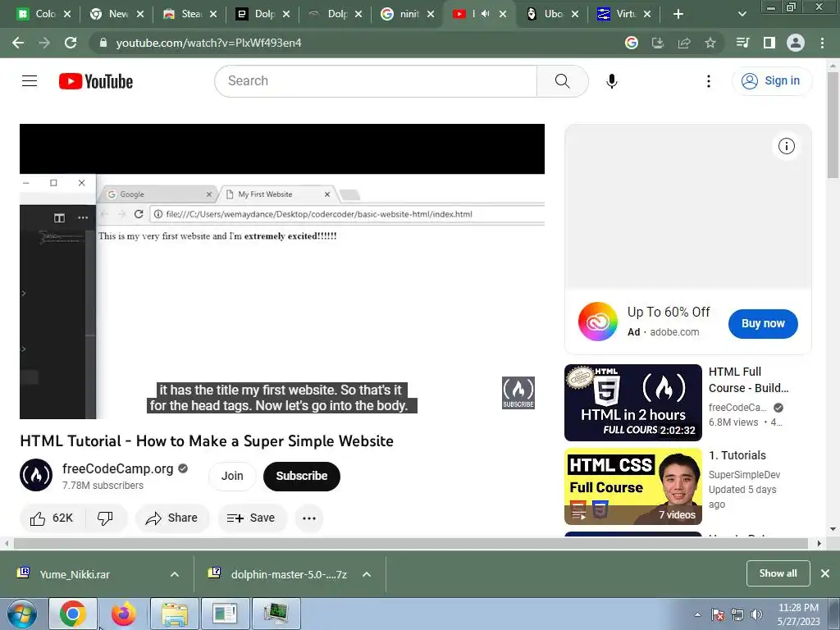Search with your voice microphone

(x=612, y=81)
